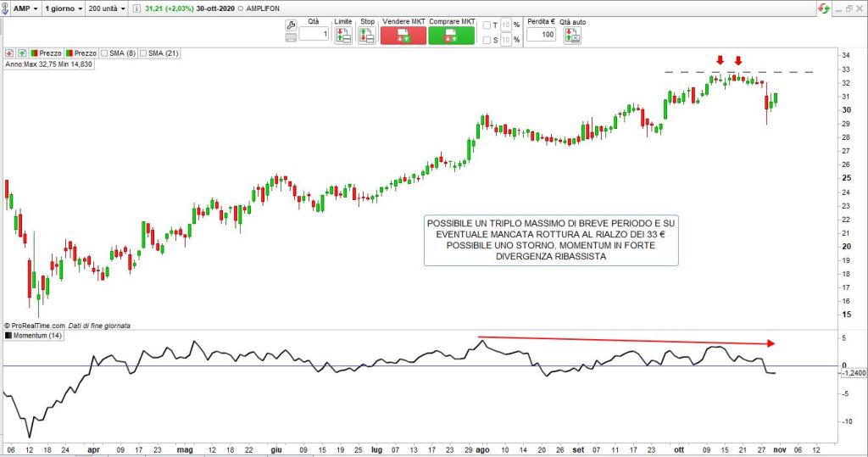868x457 pixels.
Task: Click the Limite order icon
Action: pyautogui.click(x=343, y=35)
